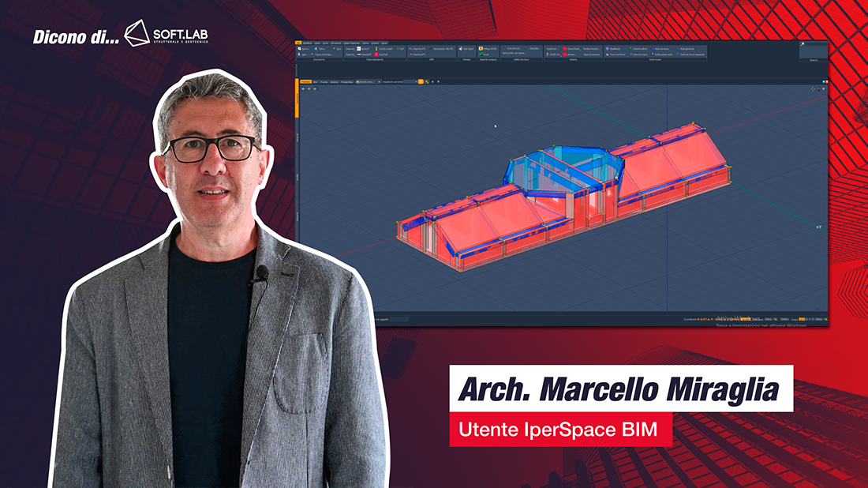Expand the current setting combo box
The image size is (868, 488).
tap(415, 81)
